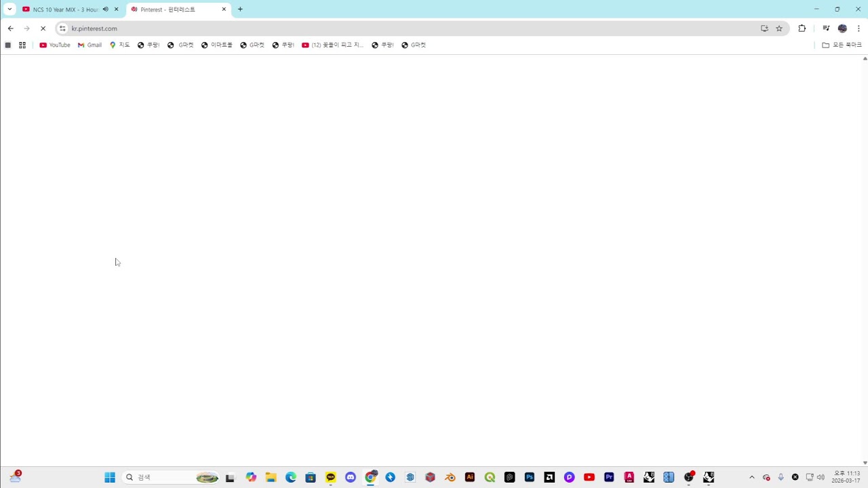Minimize the Chrome window

coord(816,9)
